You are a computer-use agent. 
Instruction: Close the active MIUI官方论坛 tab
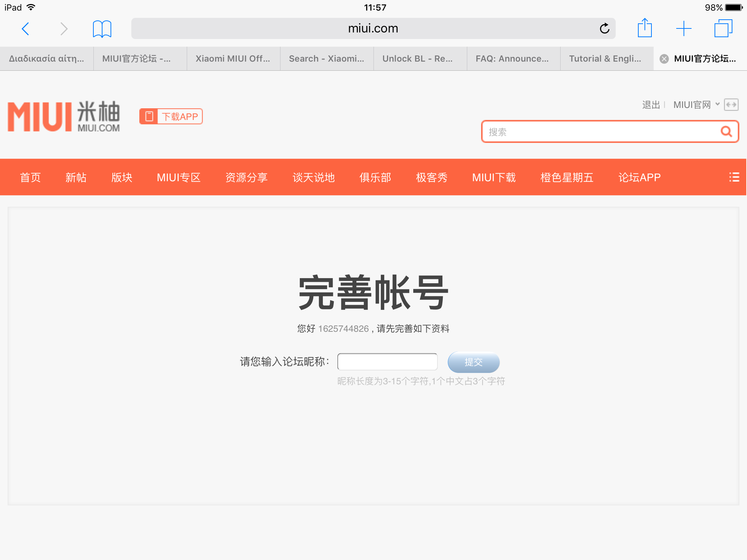664,59
